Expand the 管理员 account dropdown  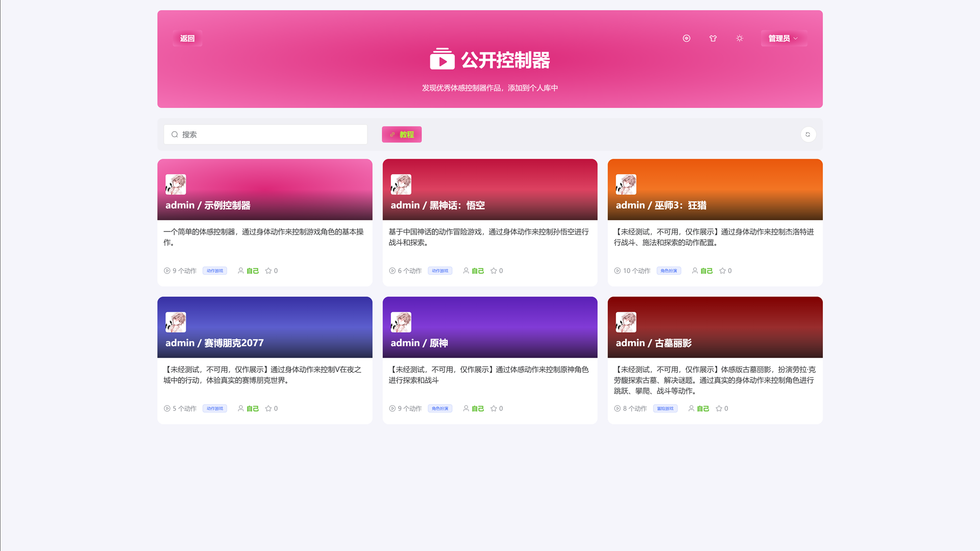point(783,38)
